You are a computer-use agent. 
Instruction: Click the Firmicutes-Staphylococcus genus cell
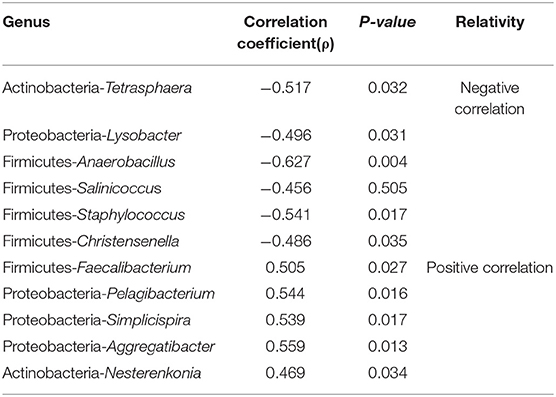point(94,215)
